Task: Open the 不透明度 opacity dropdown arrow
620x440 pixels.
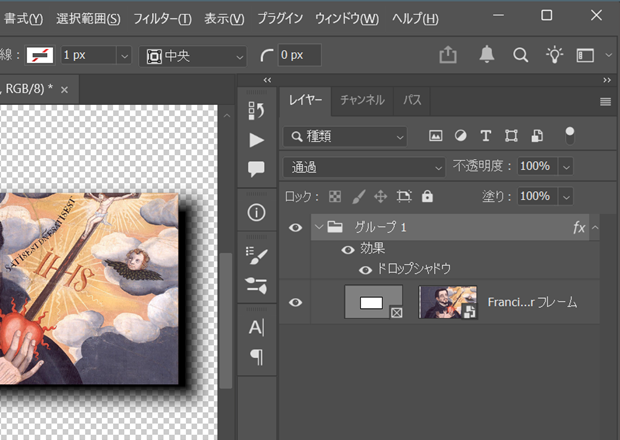Action: pos(567,166)
